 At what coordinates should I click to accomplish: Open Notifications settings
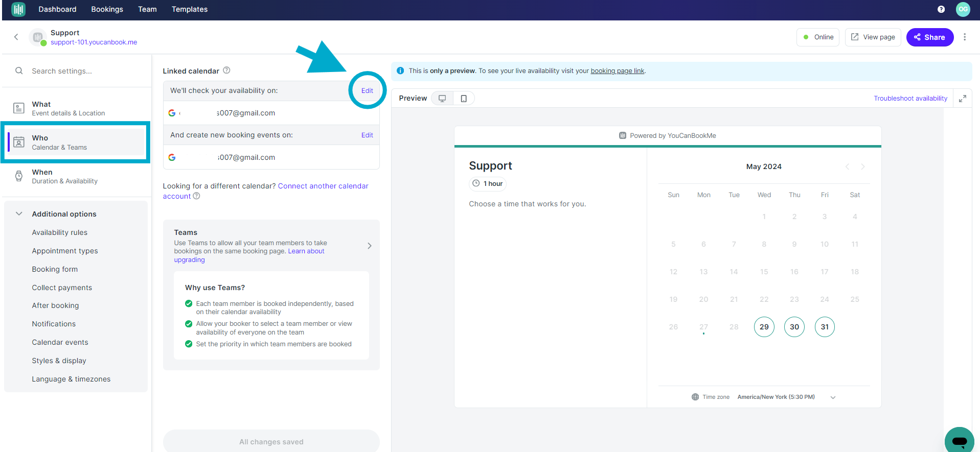click(x=54, y=324)
